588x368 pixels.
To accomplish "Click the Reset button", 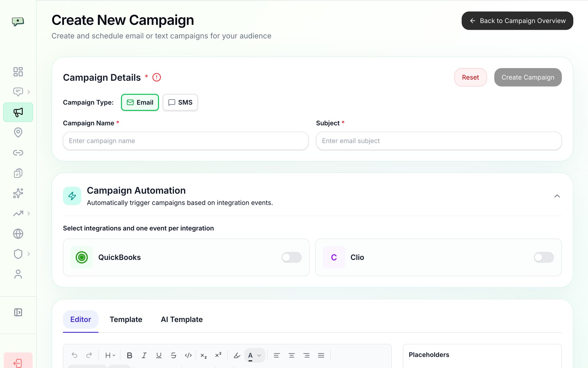I will pyautogui.click(x=470, y=77).
